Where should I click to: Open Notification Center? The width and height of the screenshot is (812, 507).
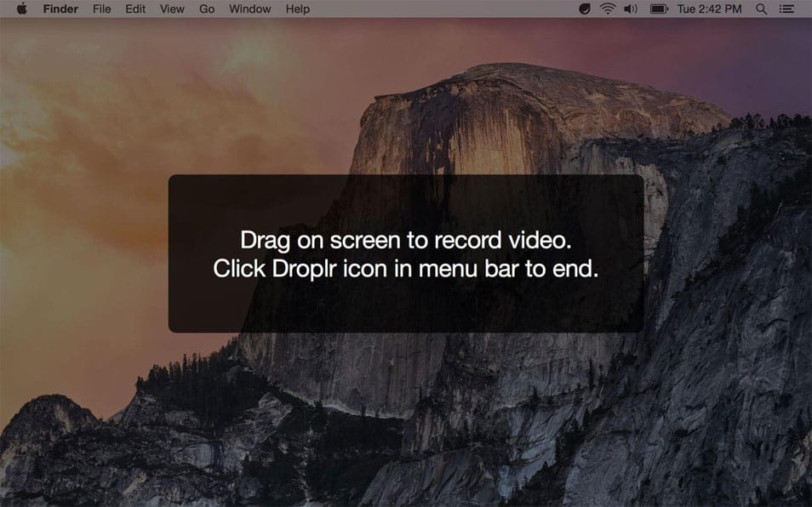click(x=787, y=9)
